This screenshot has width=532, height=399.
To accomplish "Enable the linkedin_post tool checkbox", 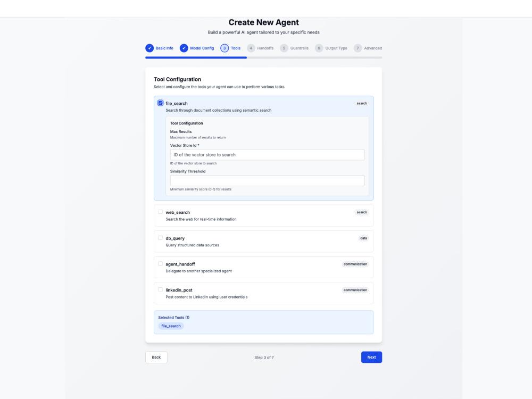I will pos(161,289).
